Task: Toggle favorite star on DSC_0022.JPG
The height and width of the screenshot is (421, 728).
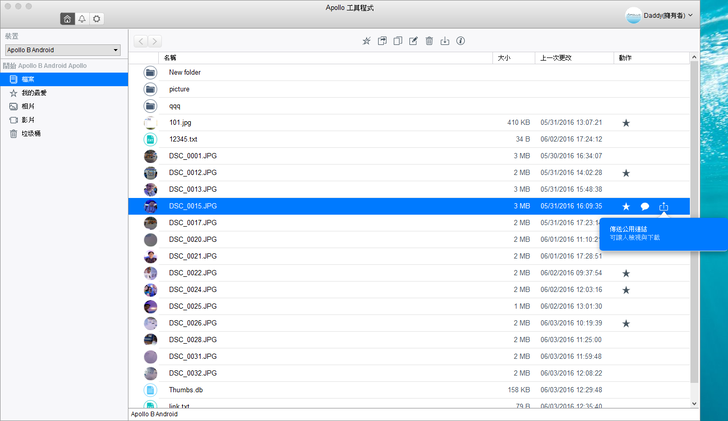Action: [x=626, y=273]
